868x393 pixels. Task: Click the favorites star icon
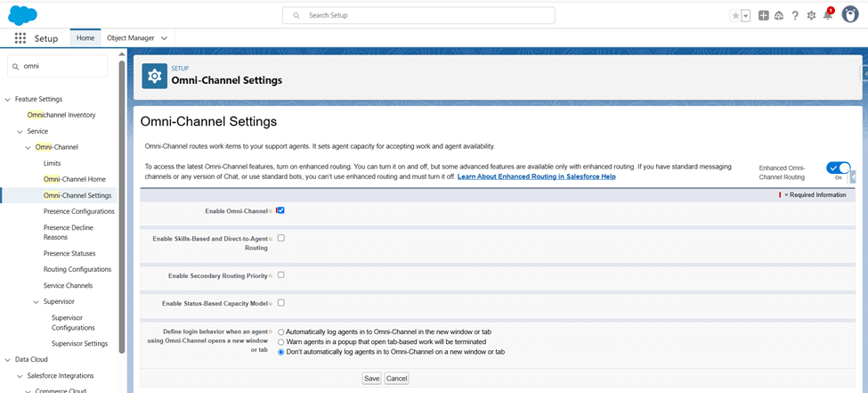coord(735,16)
